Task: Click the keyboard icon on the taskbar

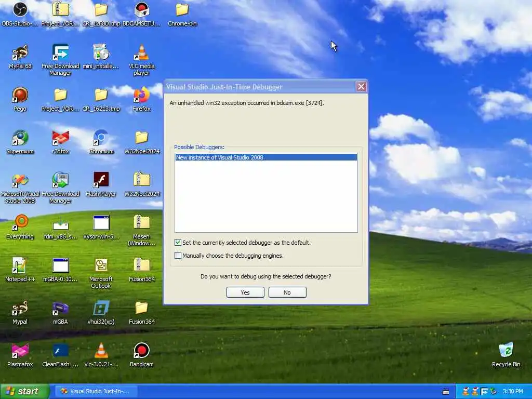Action: [x=446, y=392]
